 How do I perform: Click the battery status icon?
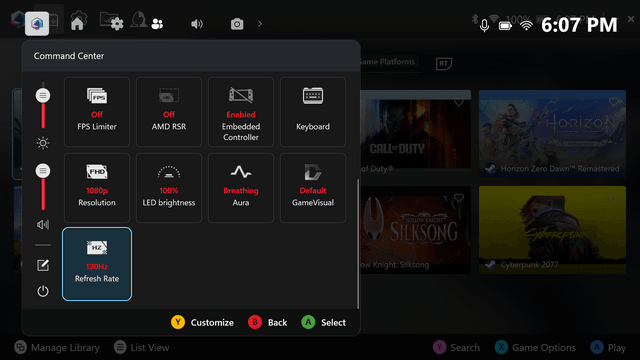(x=505, y=26)
